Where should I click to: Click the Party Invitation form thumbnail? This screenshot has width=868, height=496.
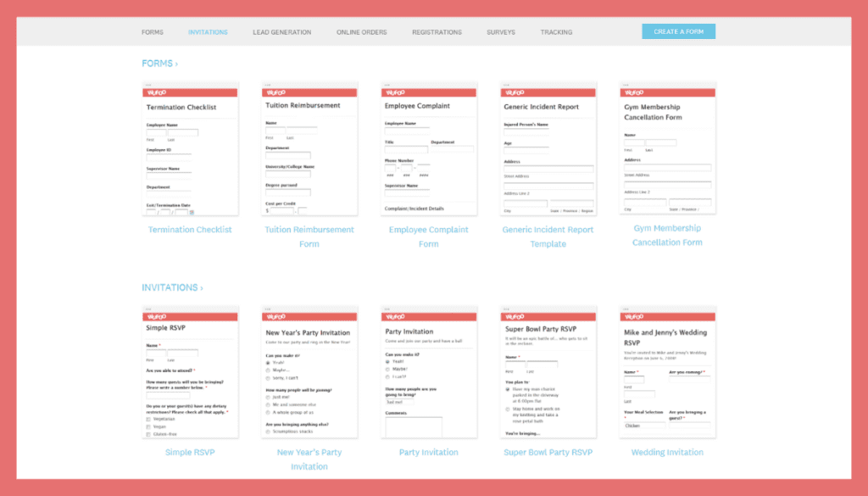click(429, 372)
